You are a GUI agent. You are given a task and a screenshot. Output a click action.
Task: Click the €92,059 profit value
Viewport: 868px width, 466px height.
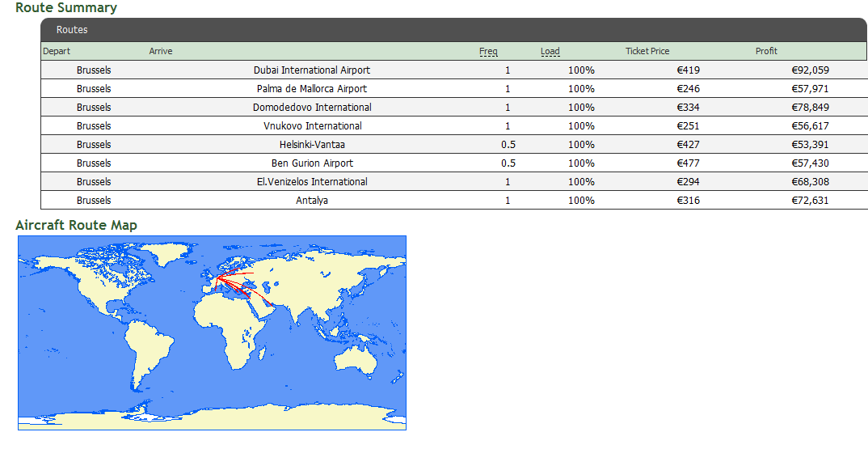click(810, 70)
